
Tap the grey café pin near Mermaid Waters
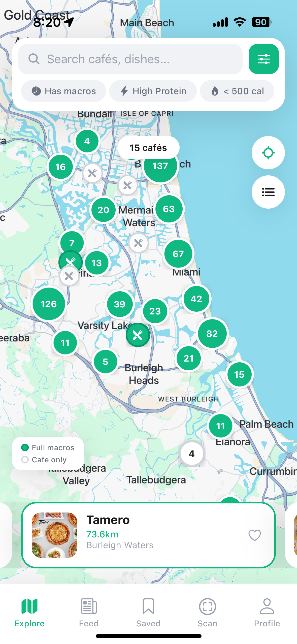pyautogui.click(x=138, y=243)
